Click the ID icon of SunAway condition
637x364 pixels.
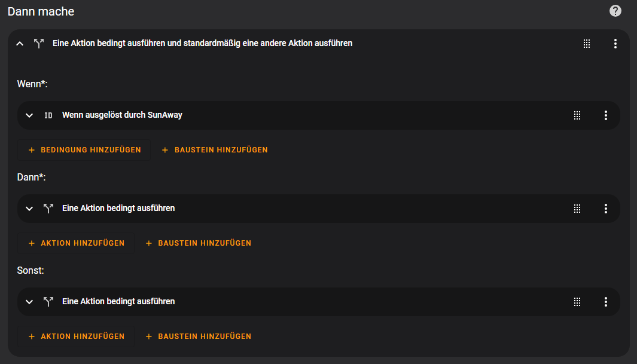click(x=48, y=115)
